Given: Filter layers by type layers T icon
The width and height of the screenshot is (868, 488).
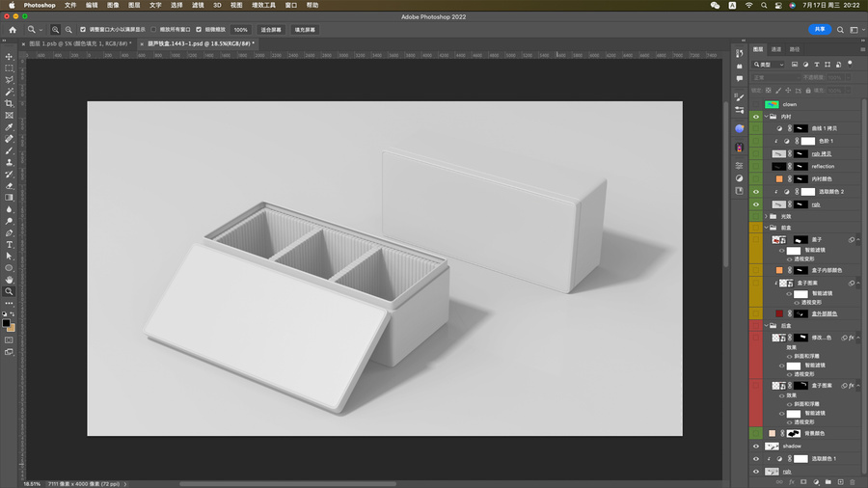Looking at the screenshot, I should coord(817,65).
